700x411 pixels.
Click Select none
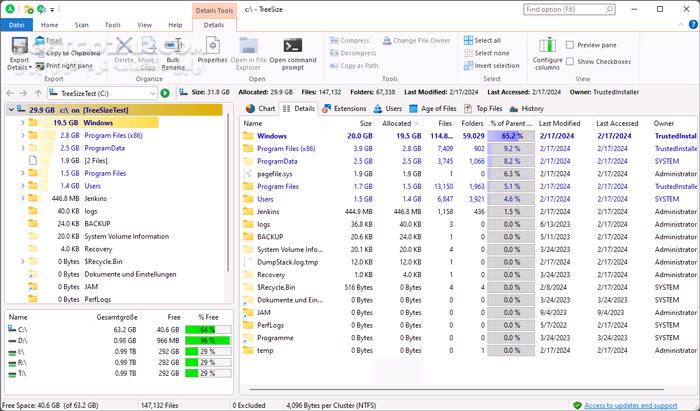(486, 53)
